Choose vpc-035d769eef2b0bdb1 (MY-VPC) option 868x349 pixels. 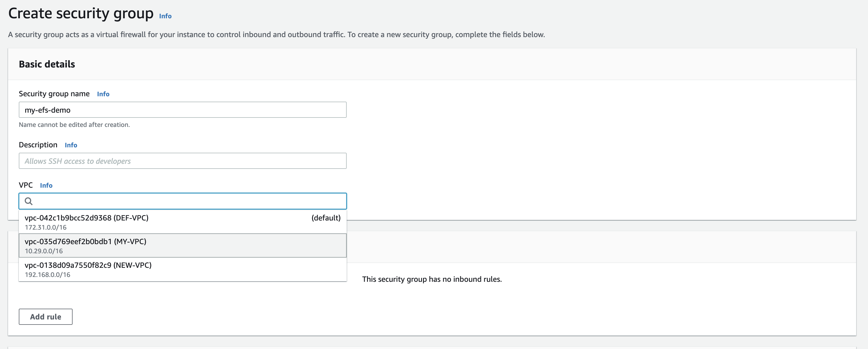[183, 245]
